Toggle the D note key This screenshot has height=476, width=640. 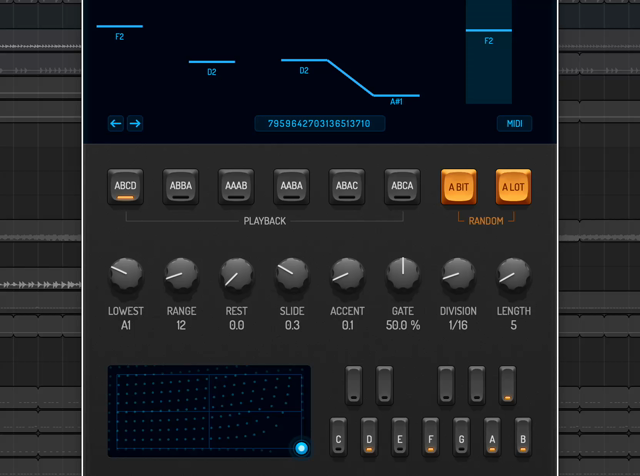pyautogui.click(x=369, y=436)
